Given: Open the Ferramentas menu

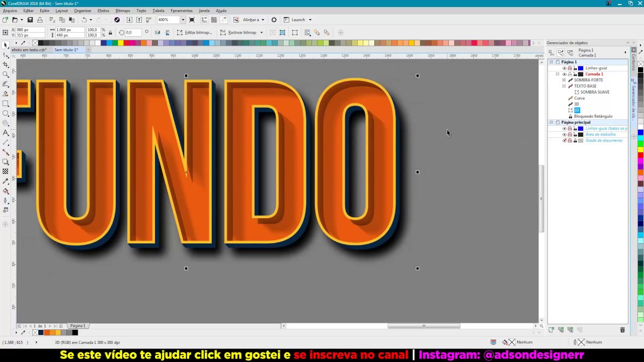Looking at the screenshot, I should [182, 11].
